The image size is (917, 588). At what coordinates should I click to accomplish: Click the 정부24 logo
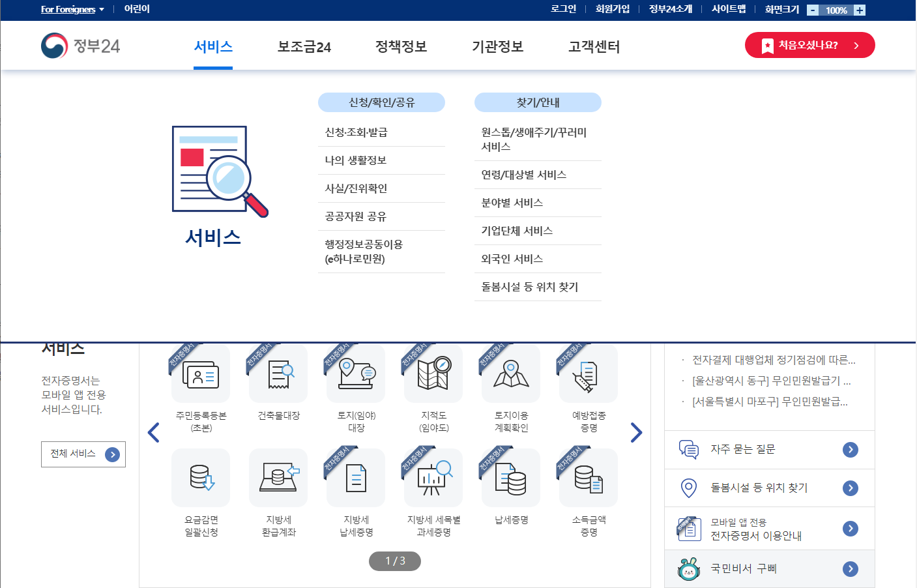80,46
